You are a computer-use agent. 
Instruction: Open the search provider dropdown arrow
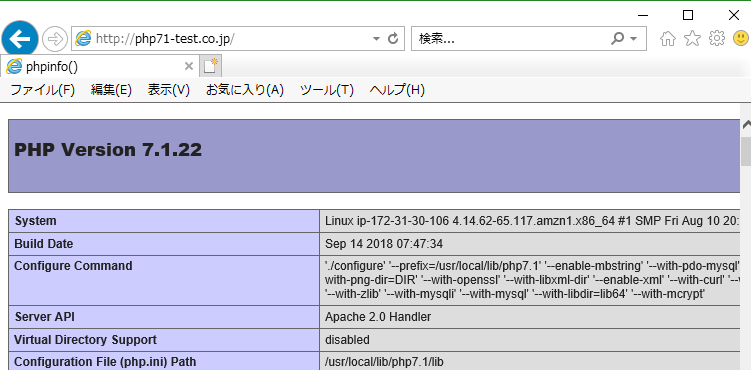634,39
